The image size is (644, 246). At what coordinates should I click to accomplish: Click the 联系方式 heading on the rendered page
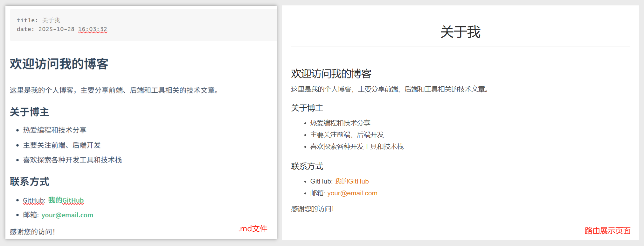pos(307,166)
